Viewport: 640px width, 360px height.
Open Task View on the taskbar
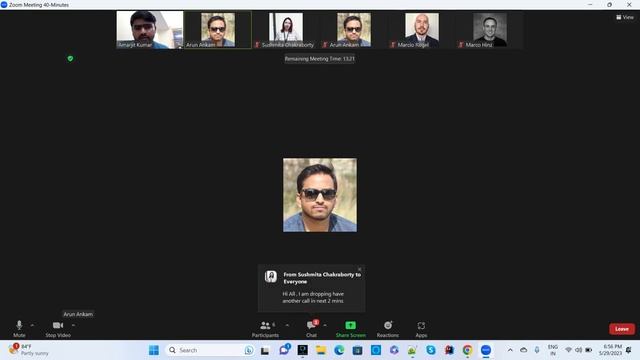pyautogui.click(x=265, y=350)
